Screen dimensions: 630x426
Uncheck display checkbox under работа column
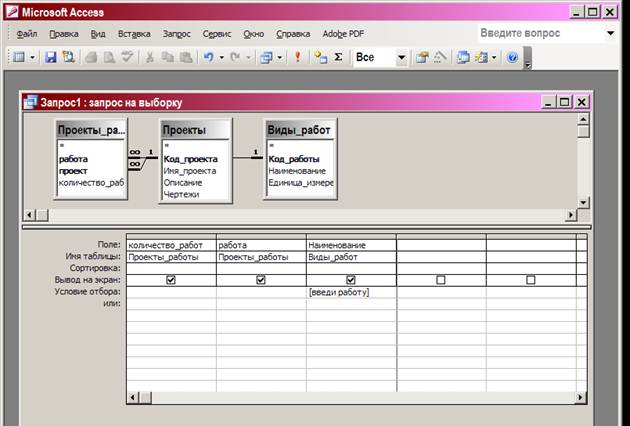point(261,280)
